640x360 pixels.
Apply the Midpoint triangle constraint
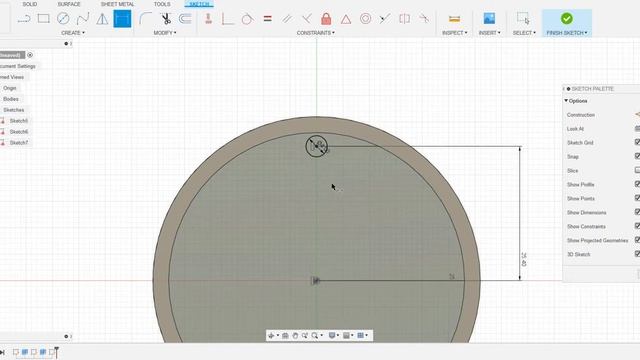click(x=346, y=19)
